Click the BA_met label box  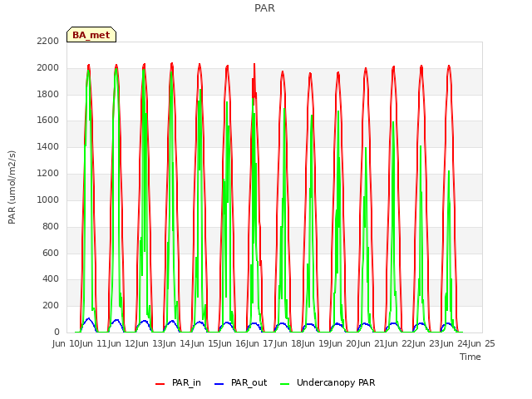pyautogui.click(x=91, y=35)
